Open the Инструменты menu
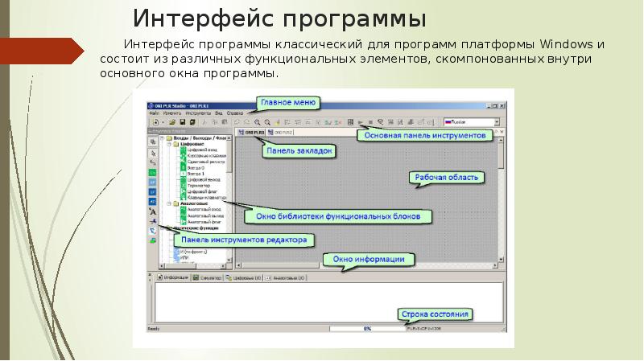 [x=200, y=113]
